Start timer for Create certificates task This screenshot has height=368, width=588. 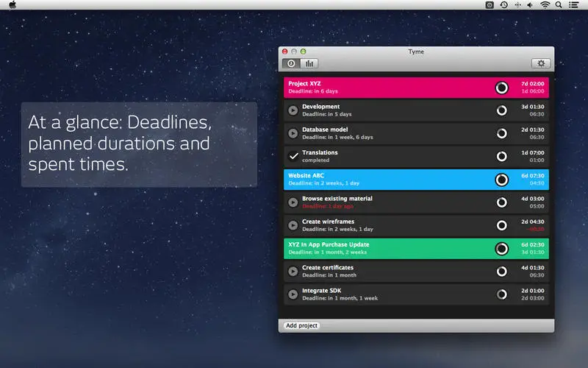[293, 271]
